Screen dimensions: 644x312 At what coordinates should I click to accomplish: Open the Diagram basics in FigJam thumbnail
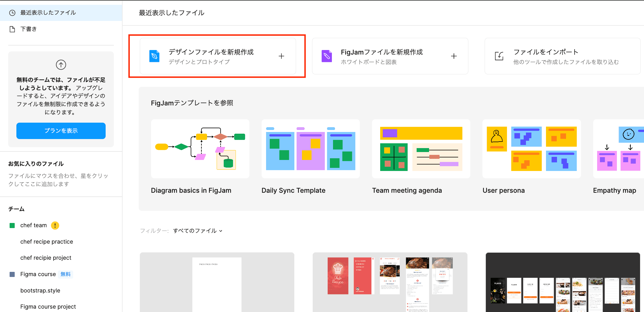pos(200,149)
